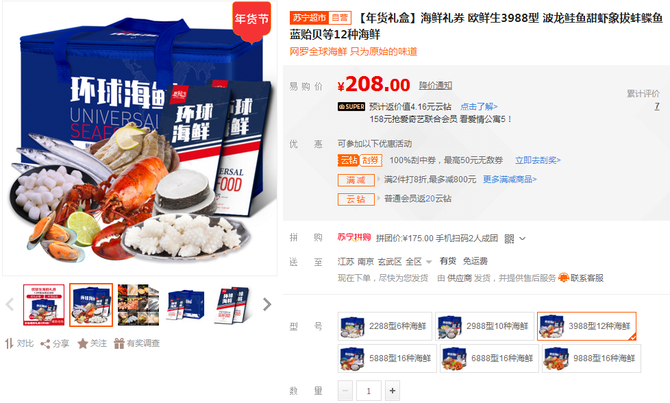Click the 云钻 promotion tag
This screenshot has height=403, width=670.
(356, 199)
